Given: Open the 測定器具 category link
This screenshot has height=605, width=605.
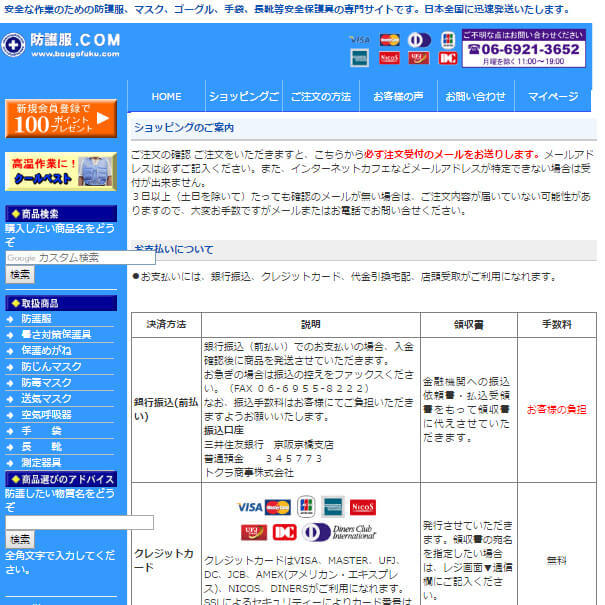Looking at the screenshot, I should click(x=41, y=463).
